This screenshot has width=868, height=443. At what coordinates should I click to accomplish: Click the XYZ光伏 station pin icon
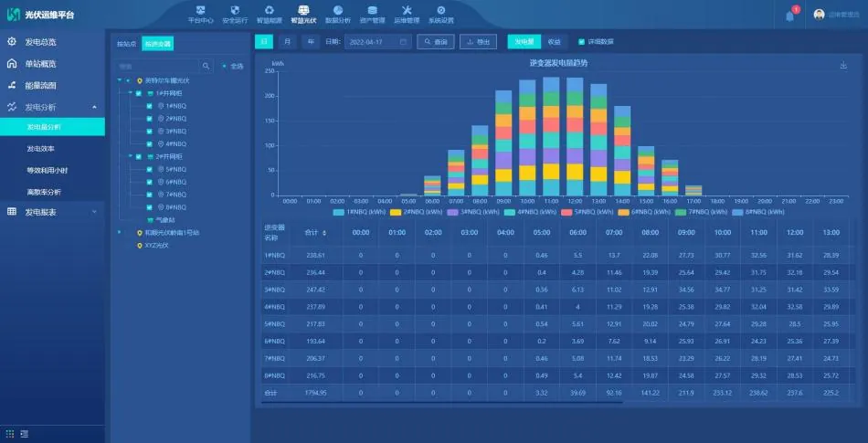140,246
